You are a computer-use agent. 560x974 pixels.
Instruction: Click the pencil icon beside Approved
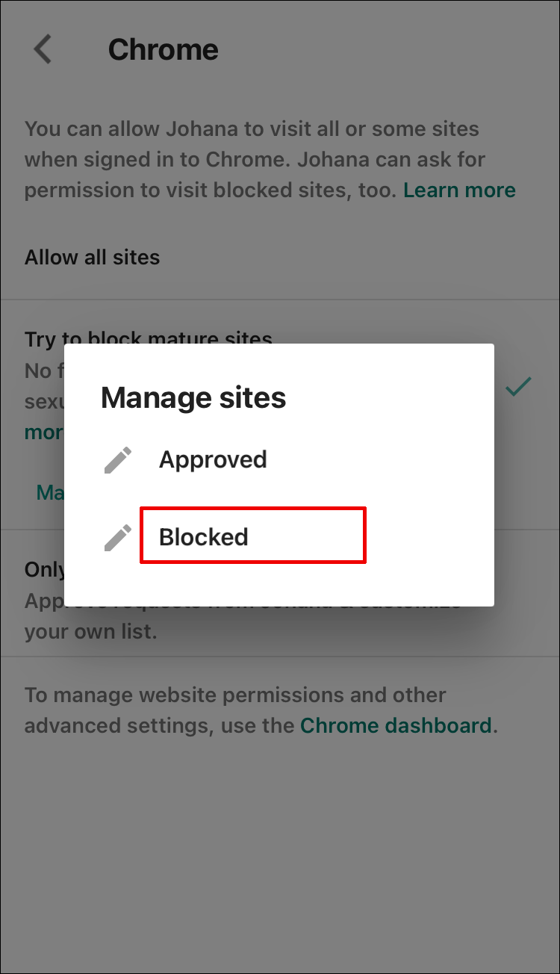click(x=118, y=460)
